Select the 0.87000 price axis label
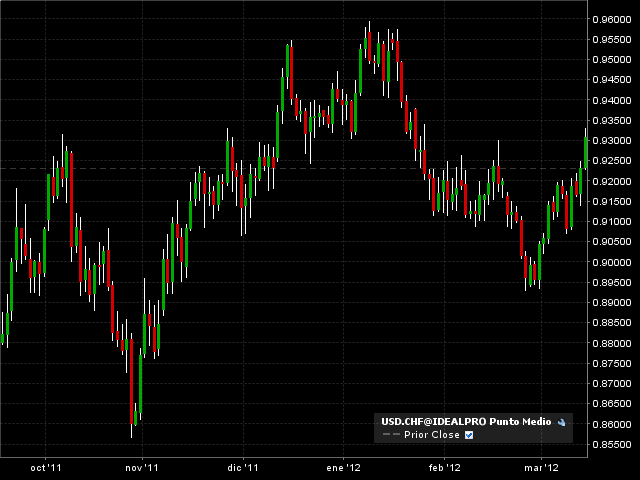Viewport: 640px width, 480px height. point(612,384)
